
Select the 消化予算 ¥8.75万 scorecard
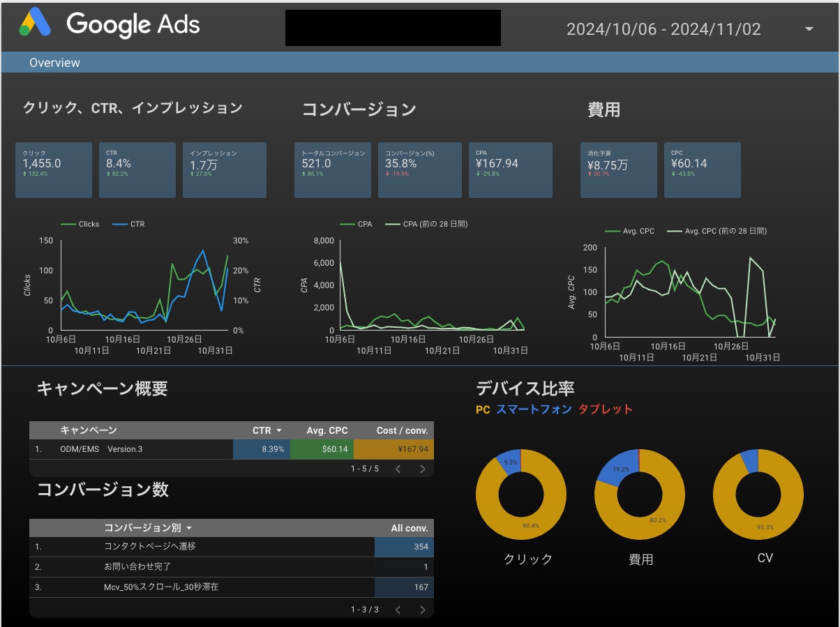pyautogui.click(x=619, y=170)
